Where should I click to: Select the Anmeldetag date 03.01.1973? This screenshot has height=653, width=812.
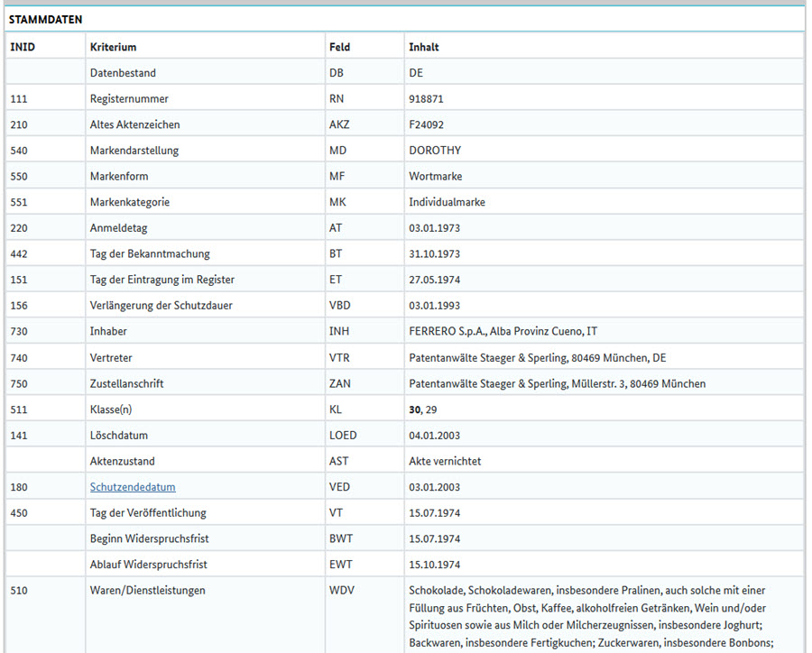tap(435, 228)
